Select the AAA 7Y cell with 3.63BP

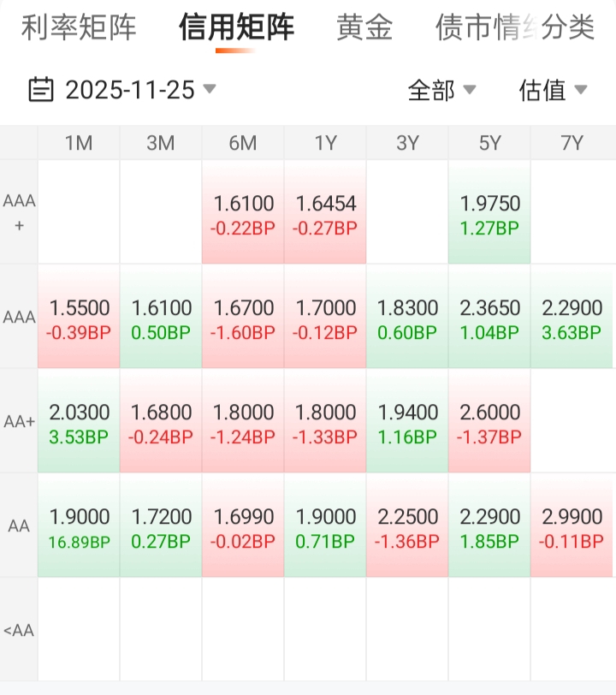572,318
